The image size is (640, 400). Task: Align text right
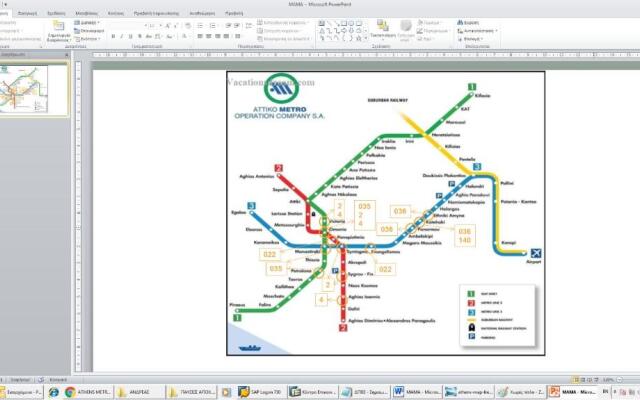click(218, 36)
